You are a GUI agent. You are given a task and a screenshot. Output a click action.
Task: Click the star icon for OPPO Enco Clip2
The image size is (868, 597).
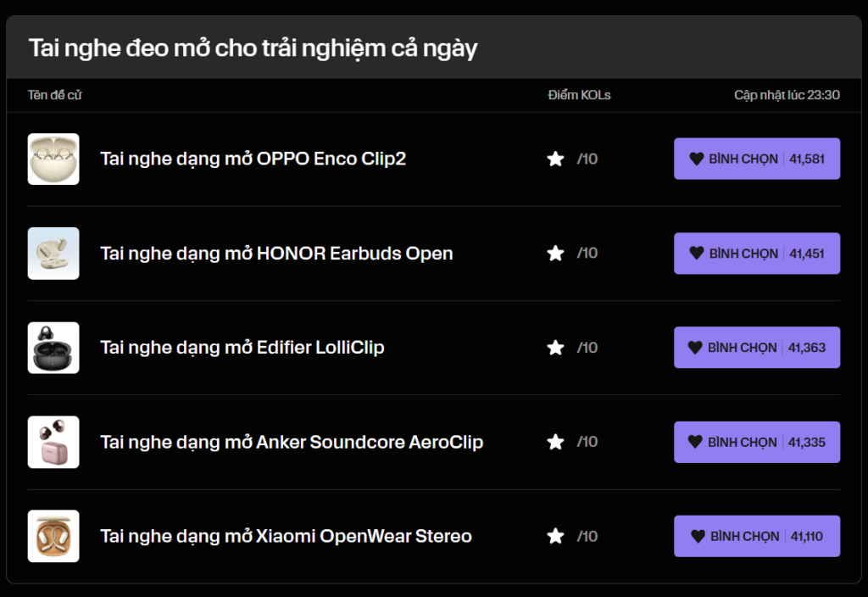555,159
